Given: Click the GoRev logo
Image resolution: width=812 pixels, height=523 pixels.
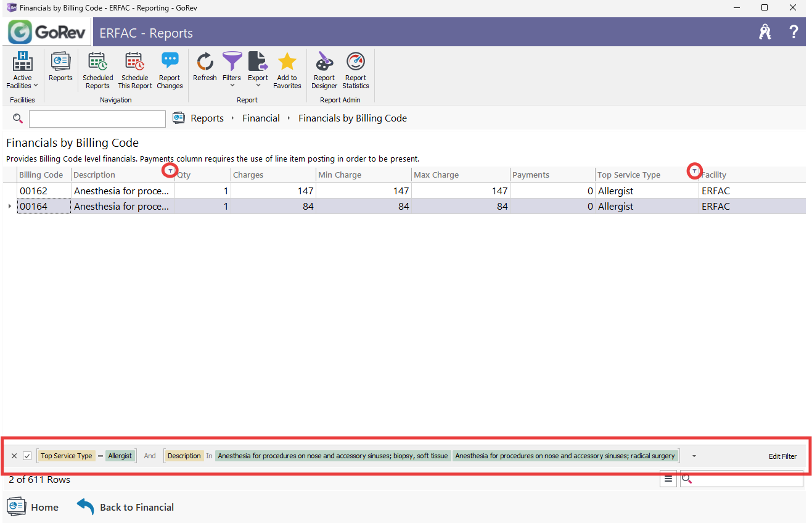Looking at the screenshot, I should pyautogui.click(x=48, y=32).
